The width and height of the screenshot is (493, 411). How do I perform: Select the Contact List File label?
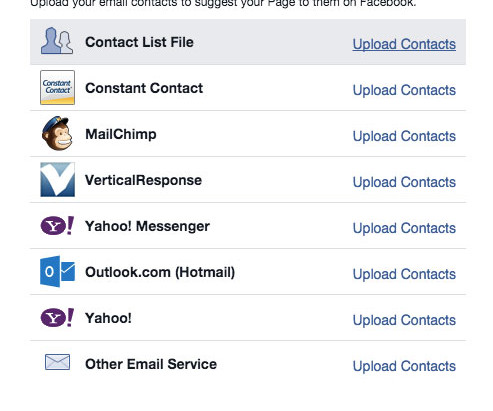click(139, 42)
